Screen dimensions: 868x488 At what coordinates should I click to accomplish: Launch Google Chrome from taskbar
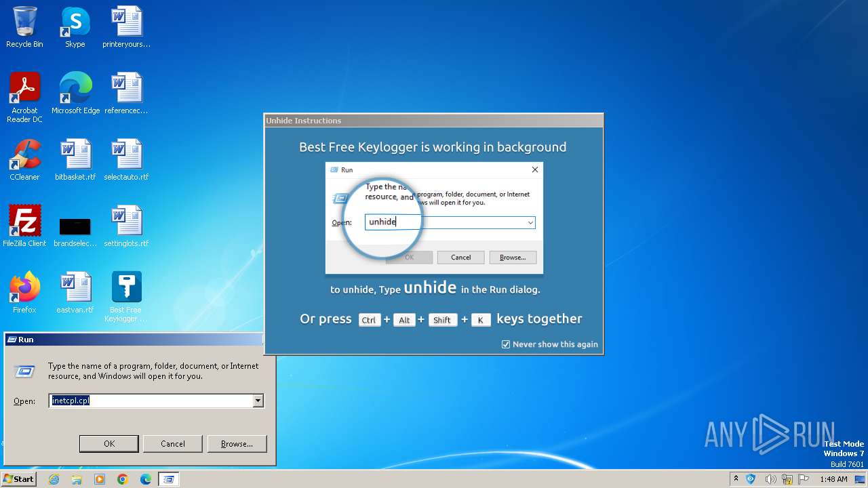coord(123,479)
